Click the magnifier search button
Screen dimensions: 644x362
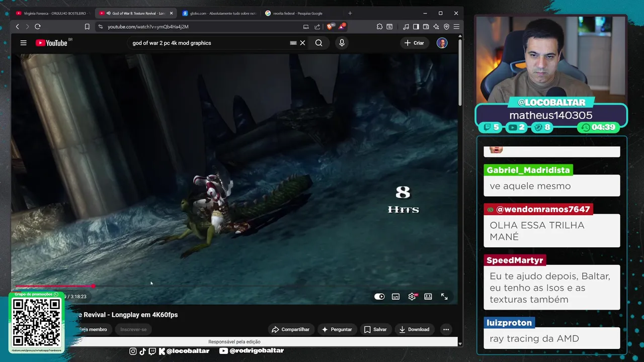[319, 43]
